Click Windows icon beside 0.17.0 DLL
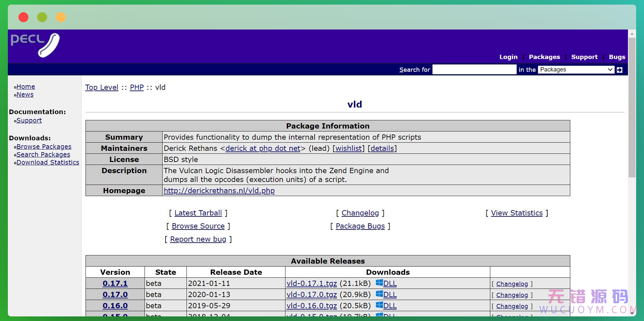Image resolution: width=644 pixels, height=321 pixels. 379,294
